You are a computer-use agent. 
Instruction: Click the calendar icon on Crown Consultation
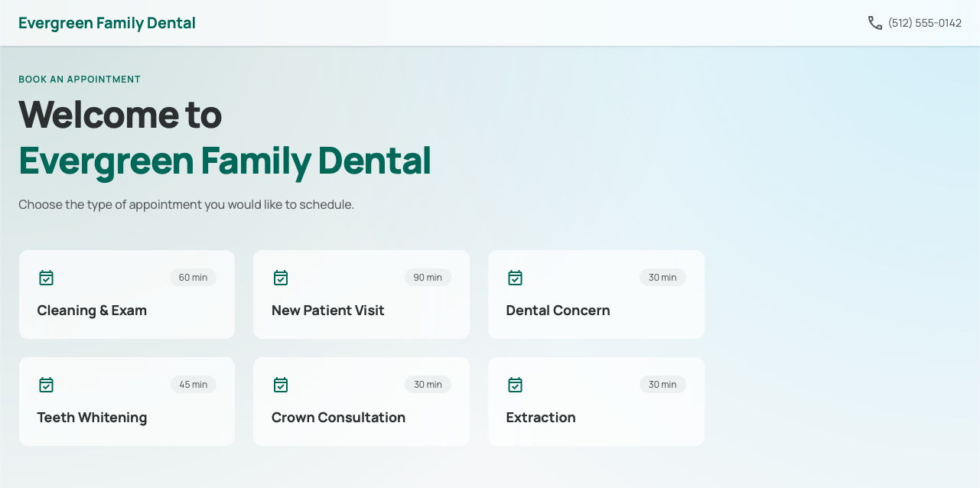pos(281,385)
